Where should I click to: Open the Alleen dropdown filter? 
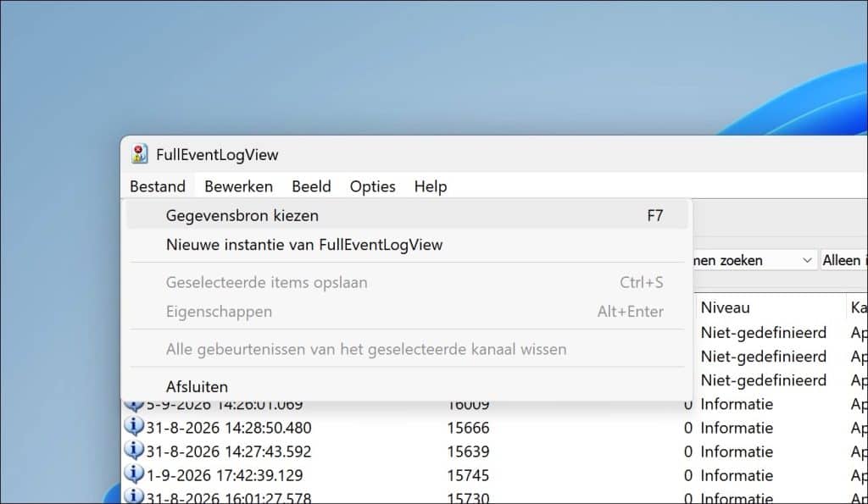tap(843, 260)
